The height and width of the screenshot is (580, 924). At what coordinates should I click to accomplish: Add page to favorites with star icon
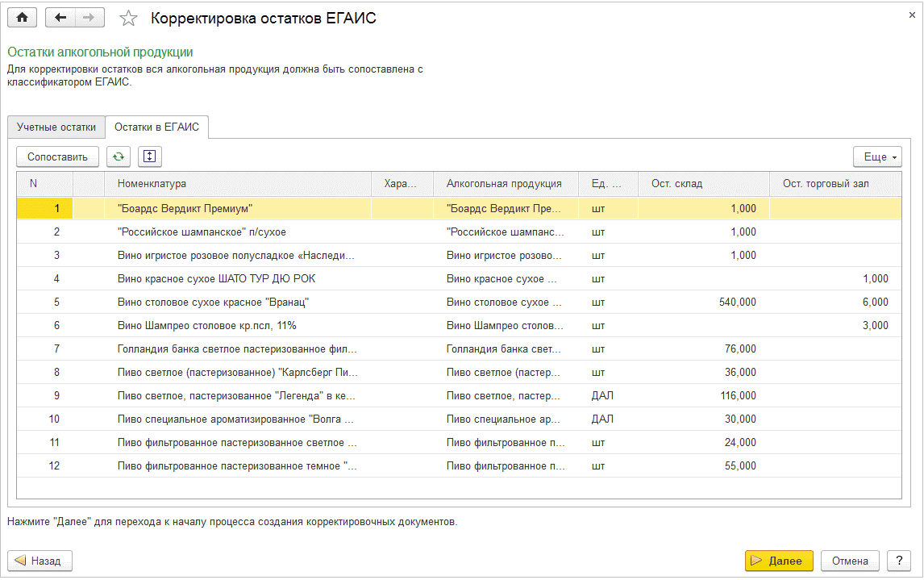[x=128, y=19]
